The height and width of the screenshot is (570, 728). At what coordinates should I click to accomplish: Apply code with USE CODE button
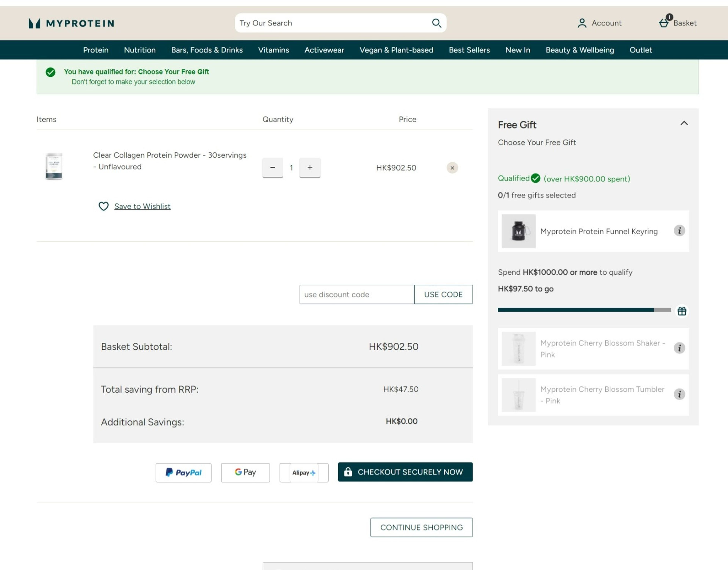(443, 294)
